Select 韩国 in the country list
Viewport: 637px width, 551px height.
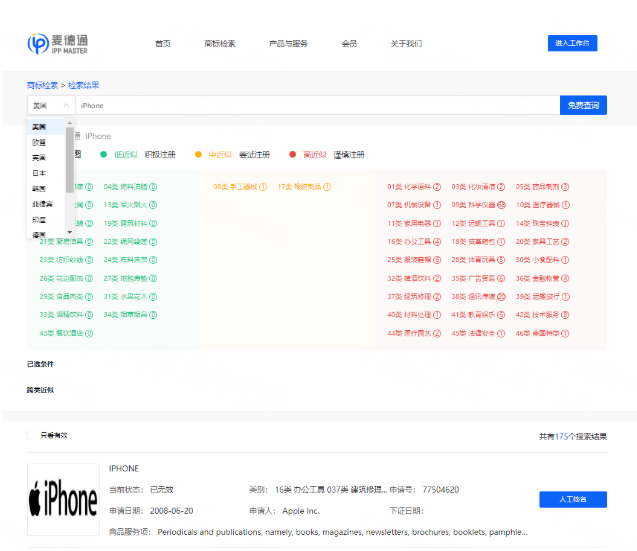46,189
